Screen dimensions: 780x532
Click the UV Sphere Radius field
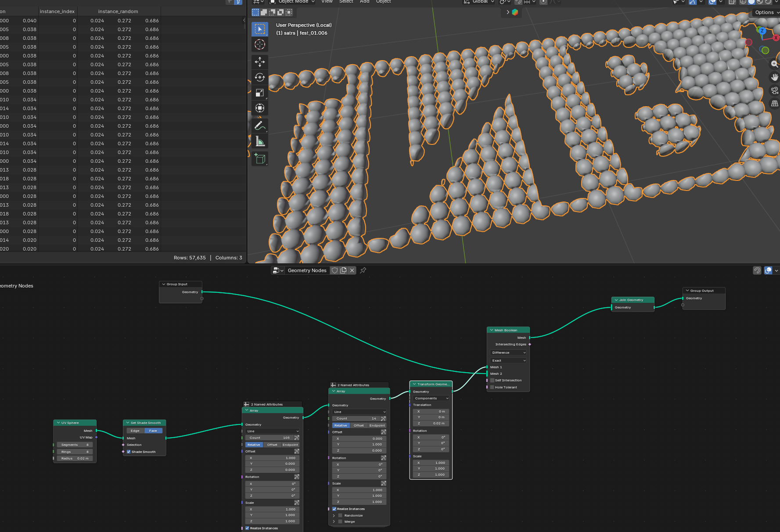[75, 459]
